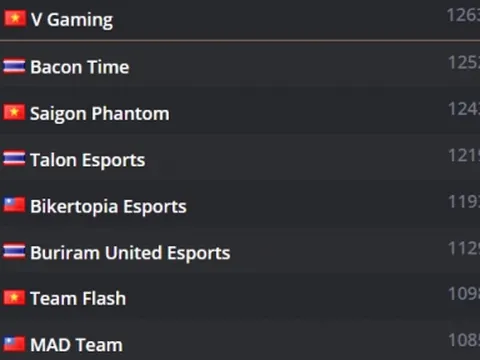Click Talon Esports' rating points value
Screen dimensions: 480x360
464,155
